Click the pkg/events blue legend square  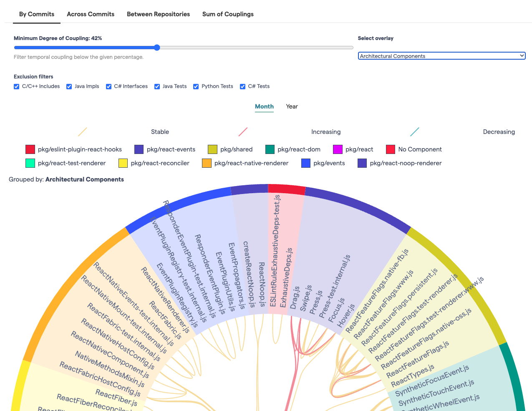306,163
